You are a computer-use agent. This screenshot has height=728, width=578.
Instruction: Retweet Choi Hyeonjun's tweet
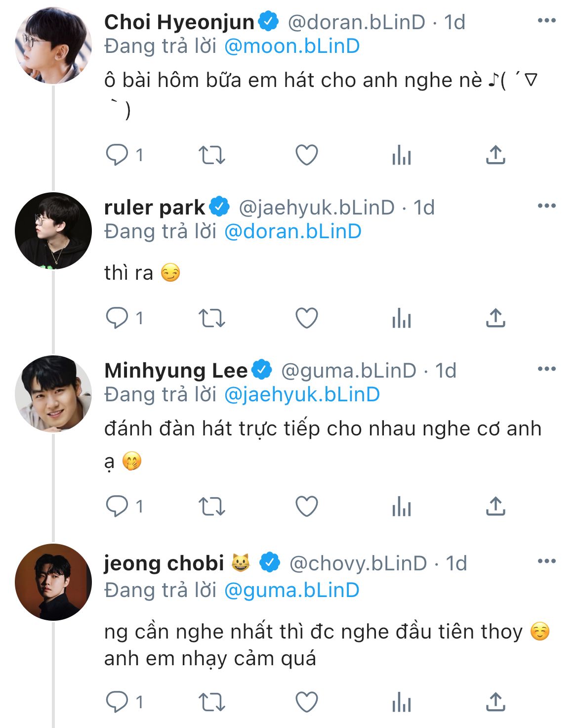(x=211, y=155)
